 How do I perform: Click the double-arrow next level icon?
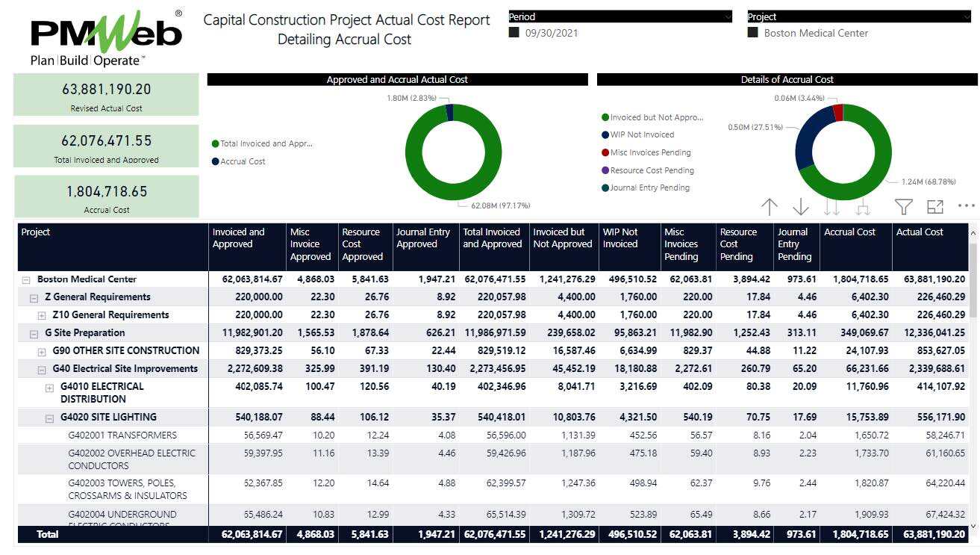click(x=831, y=207)
